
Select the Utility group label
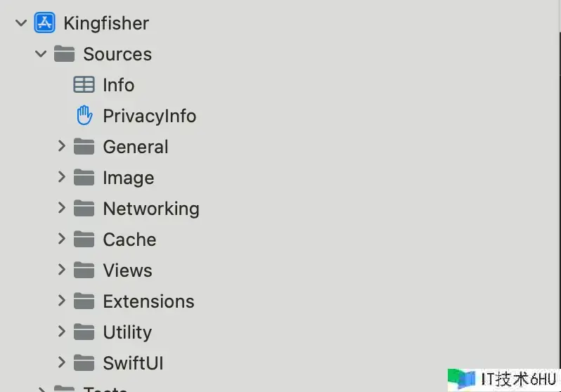(127, 332)
